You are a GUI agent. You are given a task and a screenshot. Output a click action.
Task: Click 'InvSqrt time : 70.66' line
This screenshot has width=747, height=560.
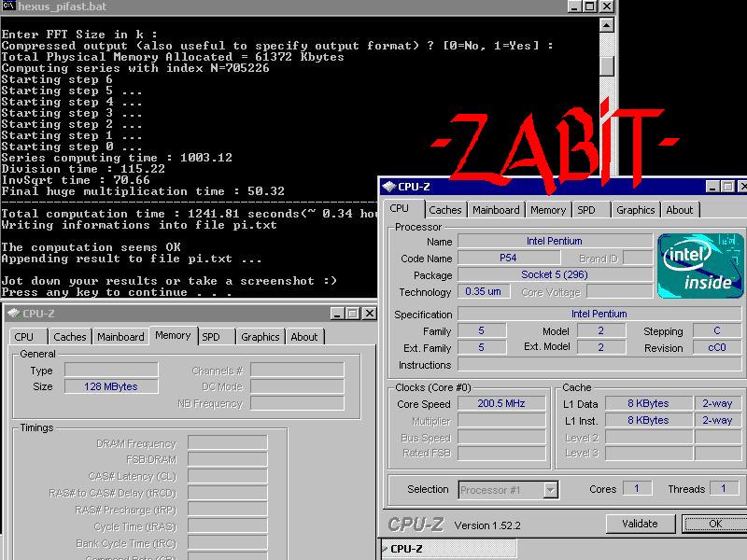click(76, 180)
